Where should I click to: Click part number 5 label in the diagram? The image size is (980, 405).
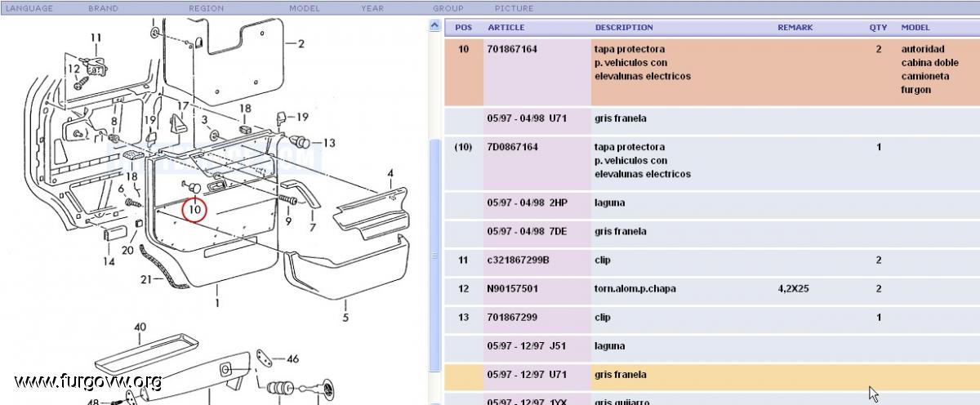[x=345, y=317]
